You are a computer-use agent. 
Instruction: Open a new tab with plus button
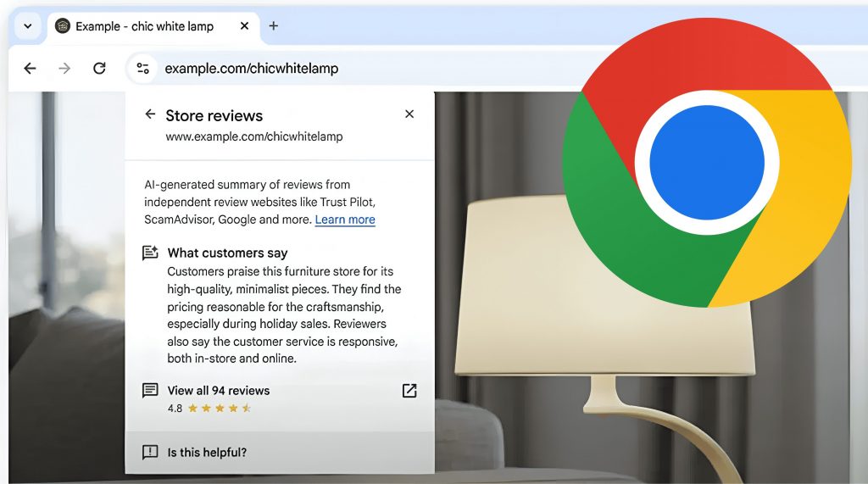274,26
